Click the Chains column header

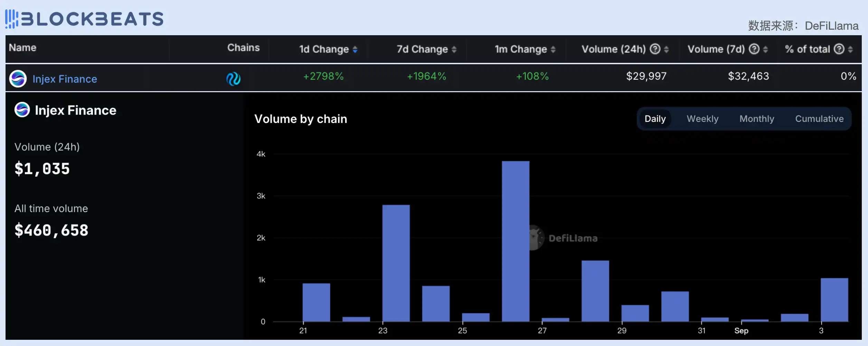point(243,48)
